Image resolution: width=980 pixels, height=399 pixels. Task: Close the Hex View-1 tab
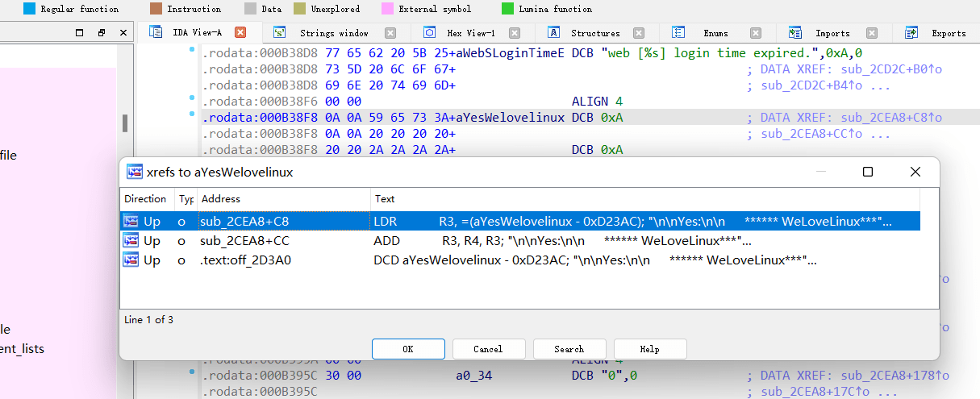[515, 33]
